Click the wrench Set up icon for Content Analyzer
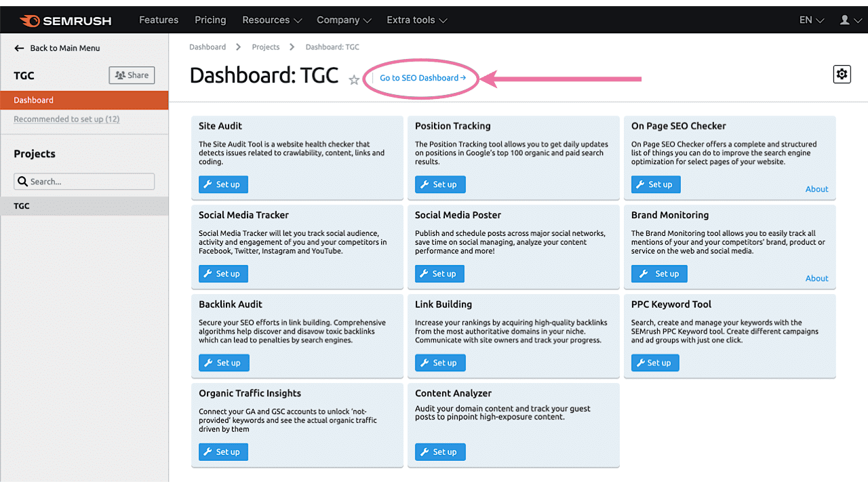 (x=426, y=451)
